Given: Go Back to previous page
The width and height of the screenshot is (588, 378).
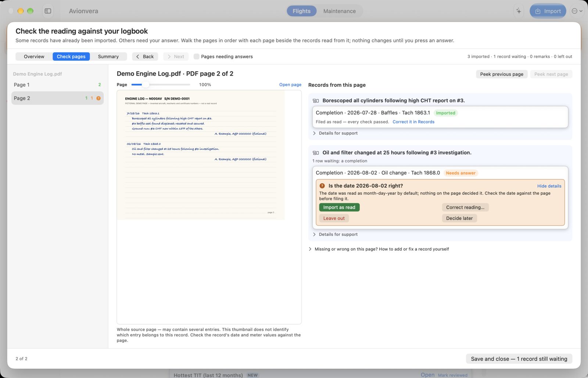Looking at the screenshot, I should pos(145,57).
